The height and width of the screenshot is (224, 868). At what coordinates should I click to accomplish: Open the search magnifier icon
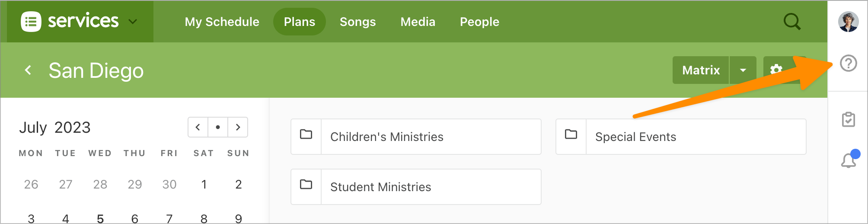(792, 22)
